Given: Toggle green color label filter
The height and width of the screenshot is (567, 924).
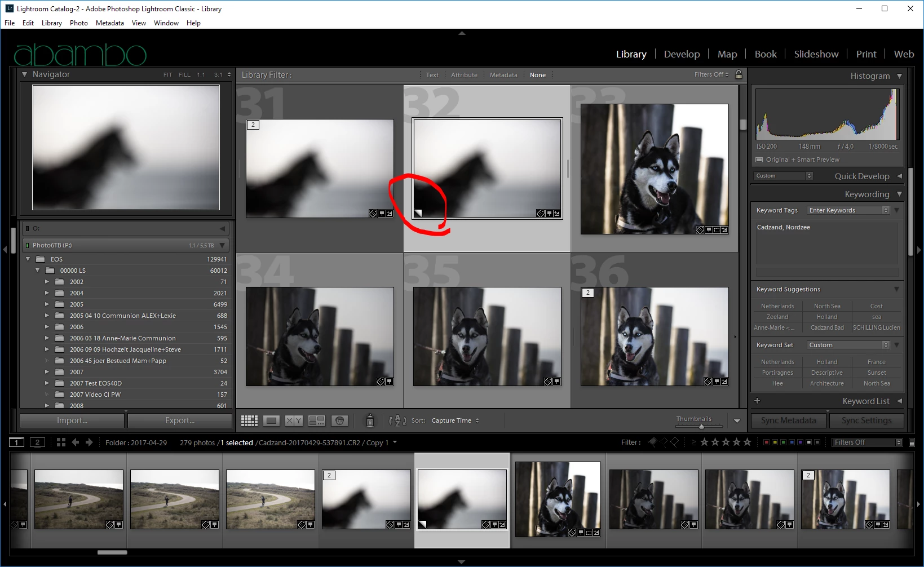Looking at the screenshot, I should coord(784,442).
